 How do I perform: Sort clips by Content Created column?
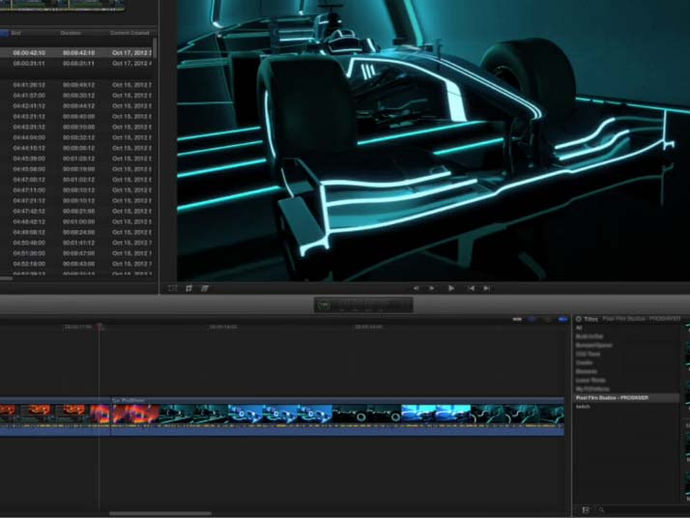click(x=130, y=33)
